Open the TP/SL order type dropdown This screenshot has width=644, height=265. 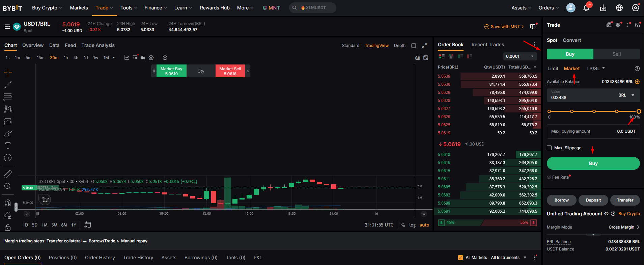[595, 69]
